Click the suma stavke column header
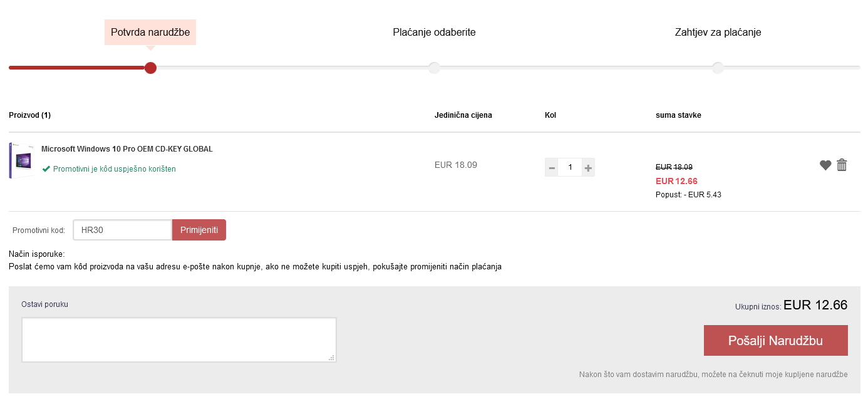 coord(678,115)
